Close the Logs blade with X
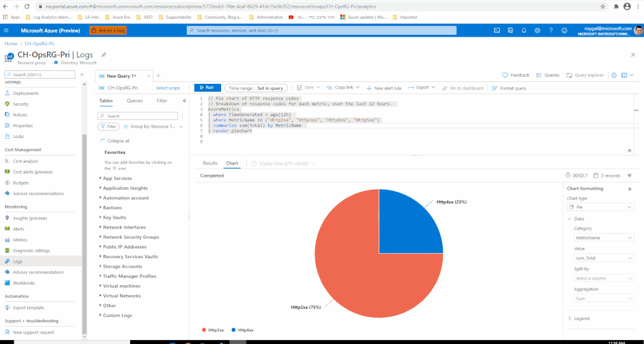Image resolution: width=644 pixels, height=344 pixels. click(633, 55)
